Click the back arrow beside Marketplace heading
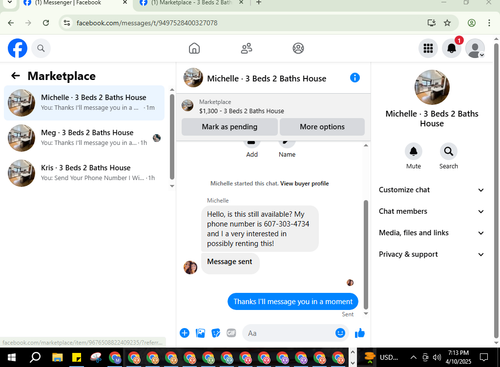 15,76
